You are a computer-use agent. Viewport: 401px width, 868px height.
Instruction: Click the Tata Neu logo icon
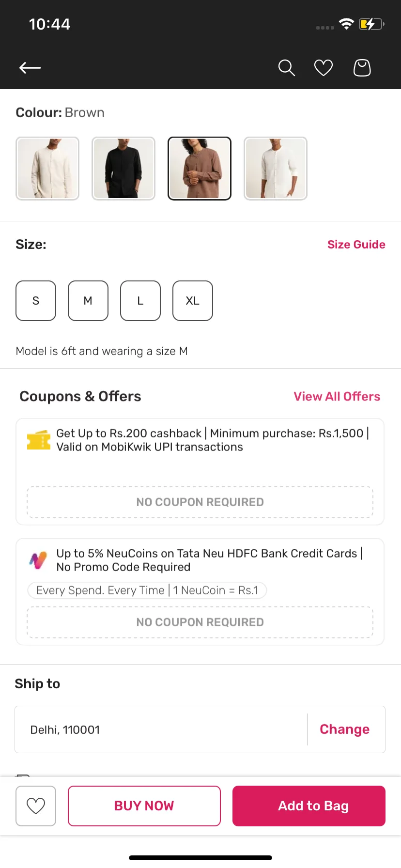point(38,560)
